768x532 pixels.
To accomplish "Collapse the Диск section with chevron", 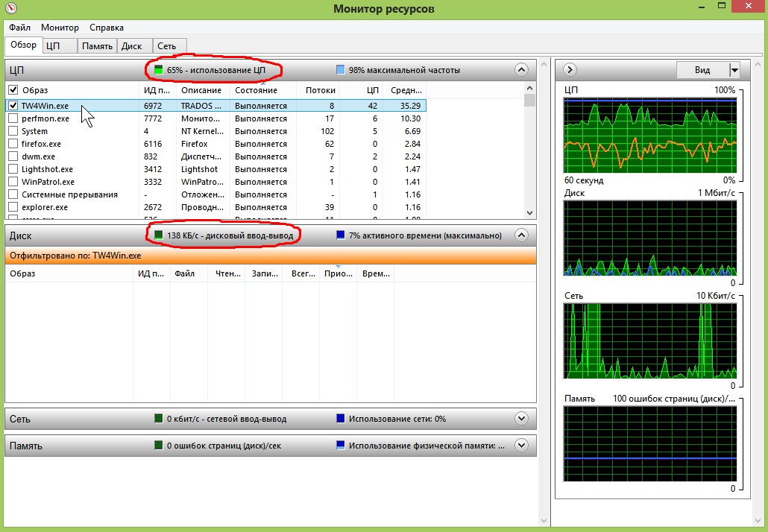I will click(x=522, y=235).
